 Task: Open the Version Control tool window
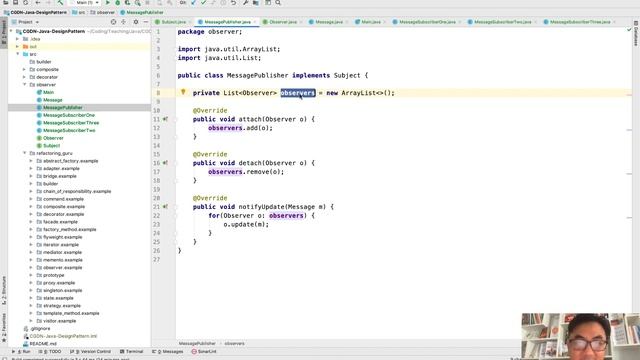tap(91, 351)
